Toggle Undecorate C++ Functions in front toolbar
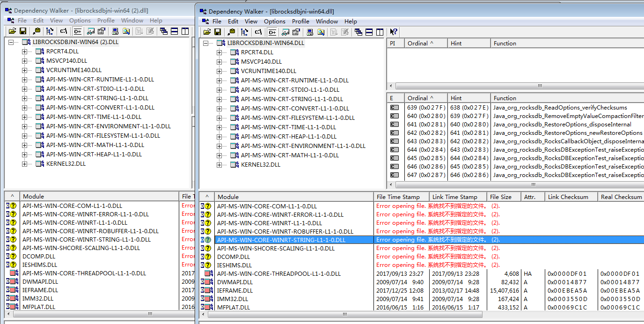The width and height of the screenshot is (644, 324). tap(272, 32)
